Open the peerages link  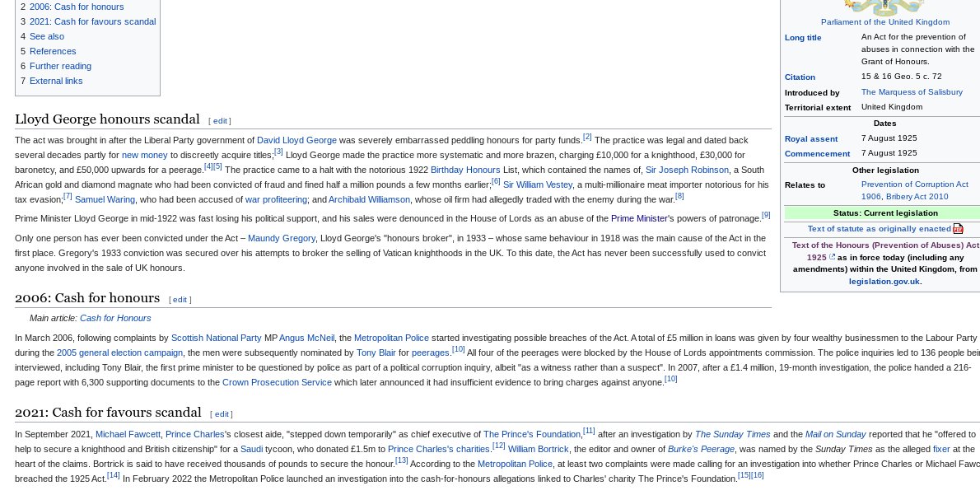(430, 353)
